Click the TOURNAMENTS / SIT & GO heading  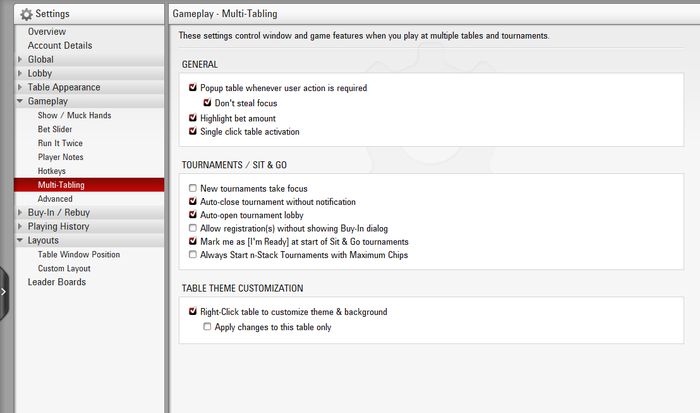pos(234,165)
